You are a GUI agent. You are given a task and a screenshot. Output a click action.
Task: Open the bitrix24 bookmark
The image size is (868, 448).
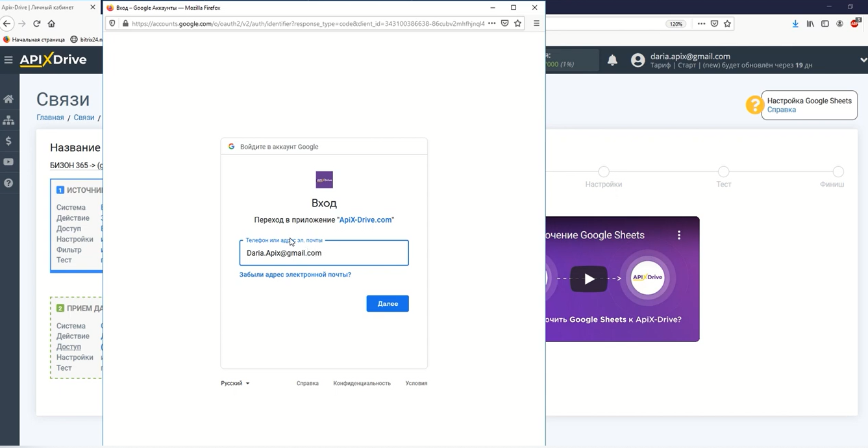pos(86,40)
